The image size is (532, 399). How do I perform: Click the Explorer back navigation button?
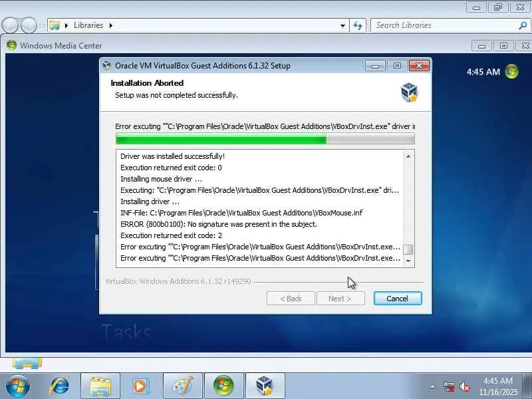click(10, 25)
